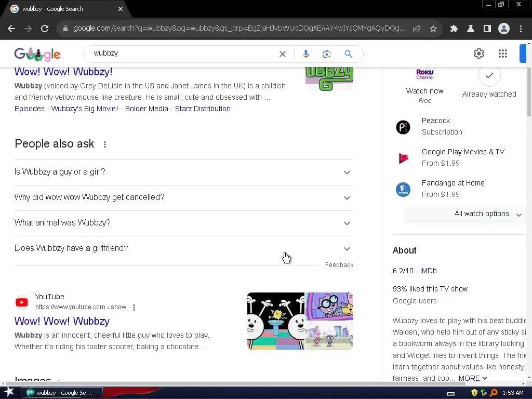
Task: Open the Wow! Wow! Wubbzy! result
Action: 63,72
